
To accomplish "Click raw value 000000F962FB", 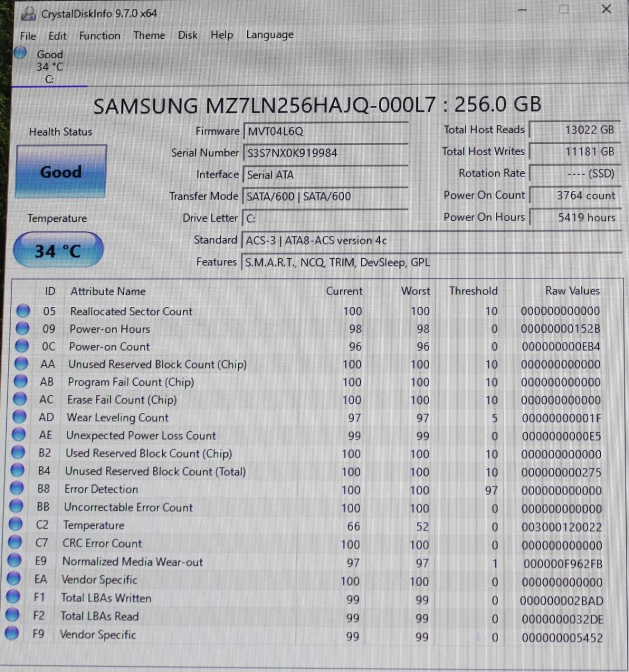I will (x=563, y=563).
